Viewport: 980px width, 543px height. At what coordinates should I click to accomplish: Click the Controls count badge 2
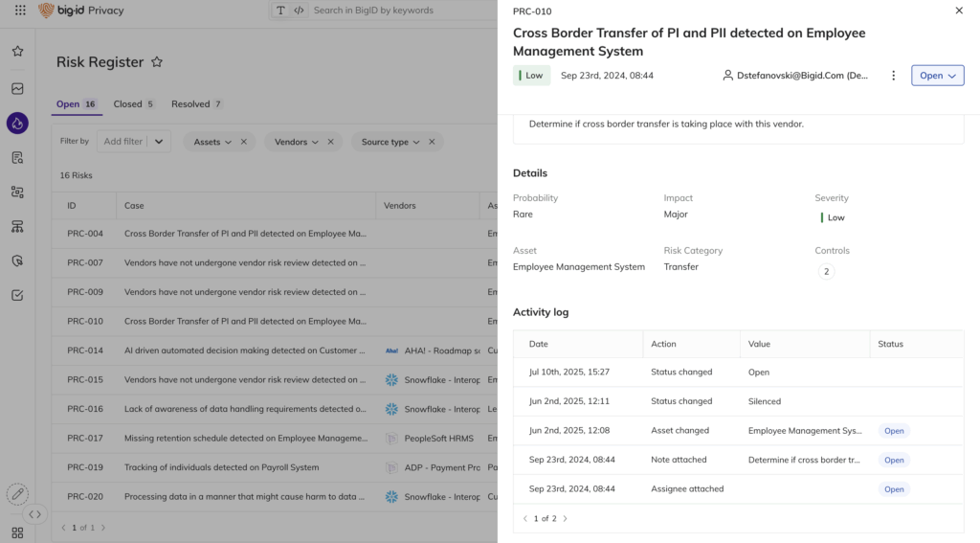pos(826,272)
